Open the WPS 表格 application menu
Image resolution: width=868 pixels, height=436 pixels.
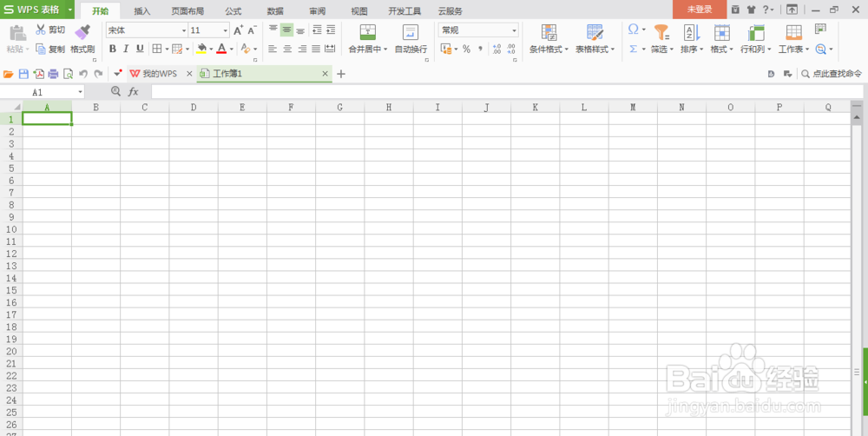click(37, 10)
